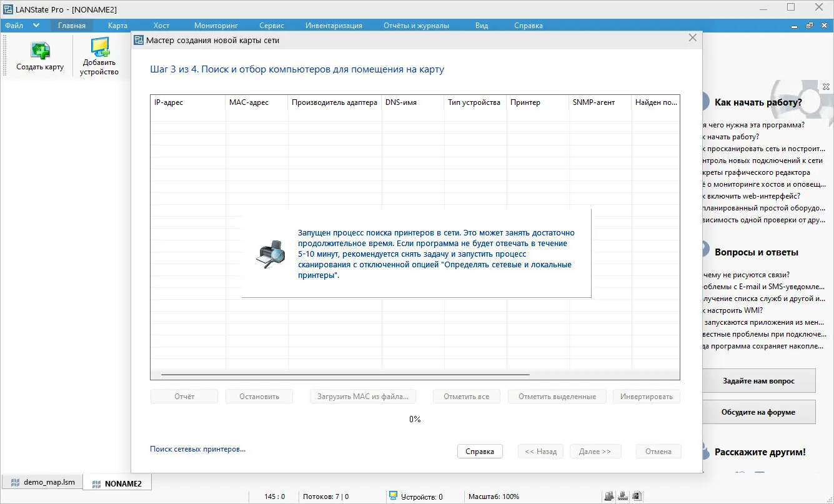Restore the inner document window
Viewport: 834px width, 504px height.
pyautogui.click(x=810, y=26)
